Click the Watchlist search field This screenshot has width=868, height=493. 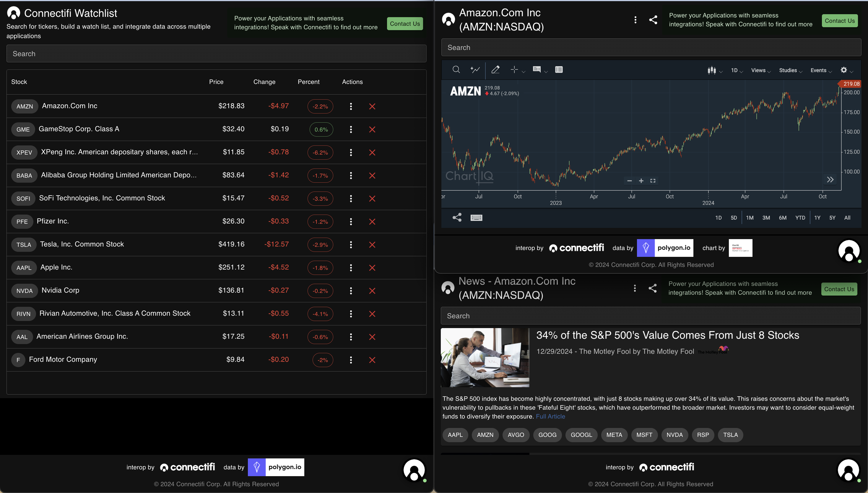216,53
